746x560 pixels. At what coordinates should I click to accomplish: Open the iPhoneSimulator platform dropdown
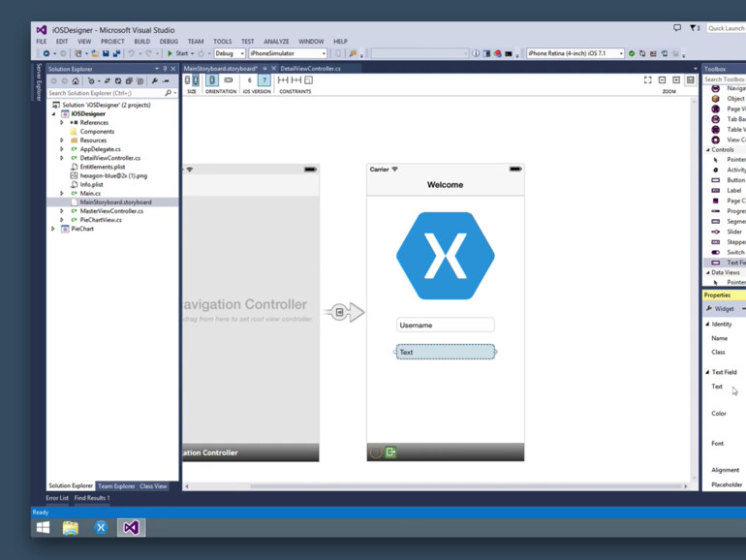click(x=288, y=53)
